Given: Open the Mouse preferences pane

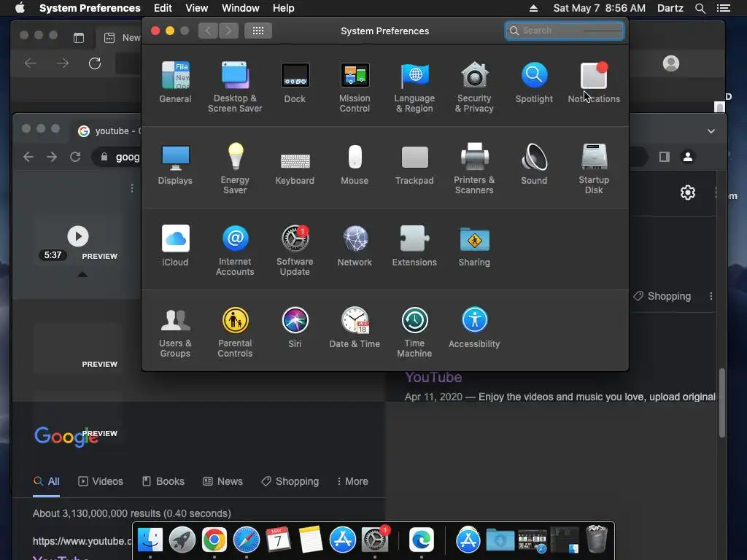Looking at the screenshot, I should (355, 164).
